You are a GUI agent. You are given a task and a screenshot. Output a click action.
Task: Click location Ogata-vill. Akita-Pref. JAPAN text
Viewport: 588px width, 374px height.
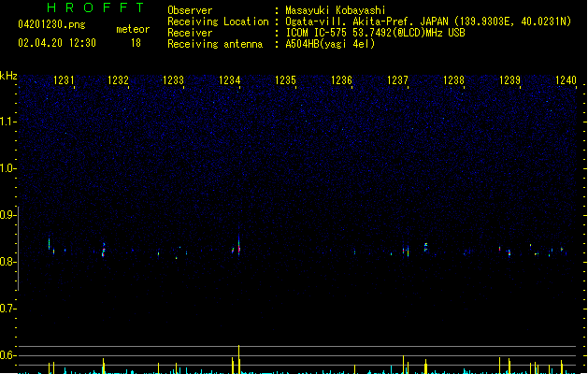click(366, 22)
